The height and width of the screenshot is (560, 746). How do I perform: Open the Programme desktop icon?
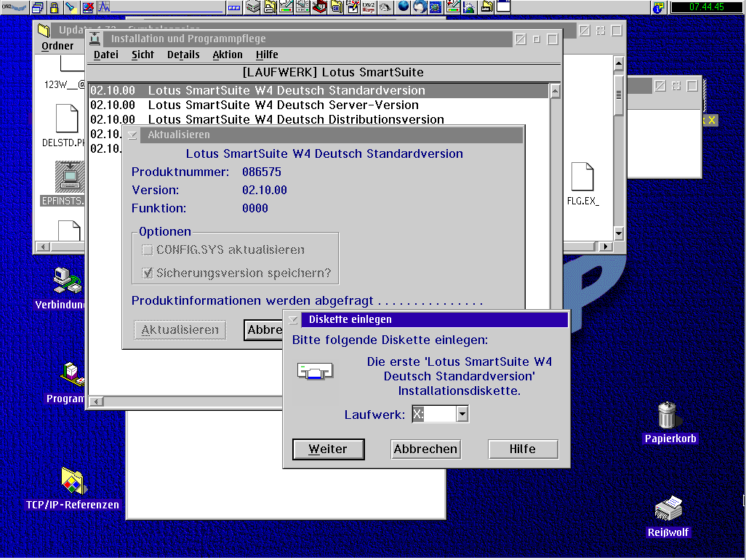click(72, 375)
